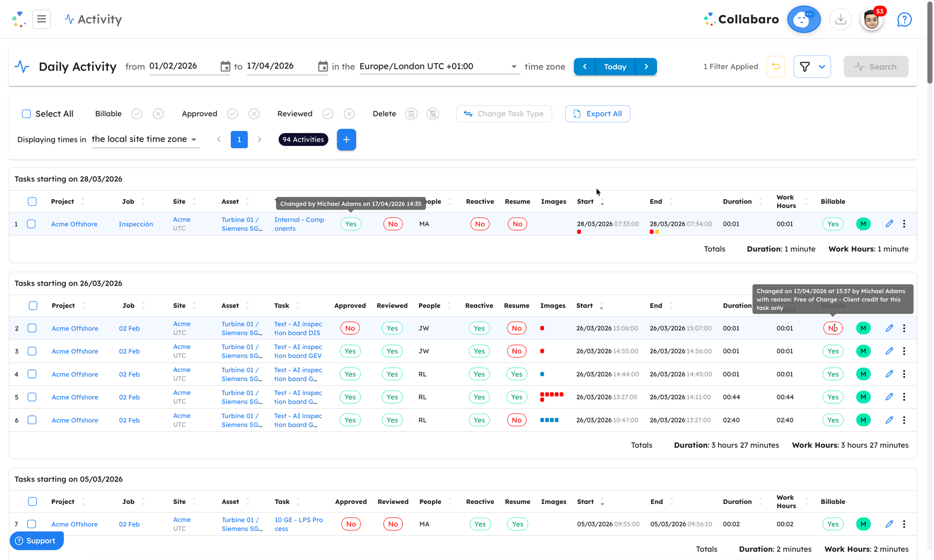Open the local site time zone dropdown
Viewport: 934px width, 560px height.
pos(193,140)
